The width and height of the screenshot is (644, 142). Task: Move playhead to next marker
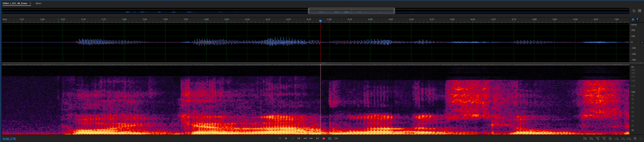coord(317,138)
